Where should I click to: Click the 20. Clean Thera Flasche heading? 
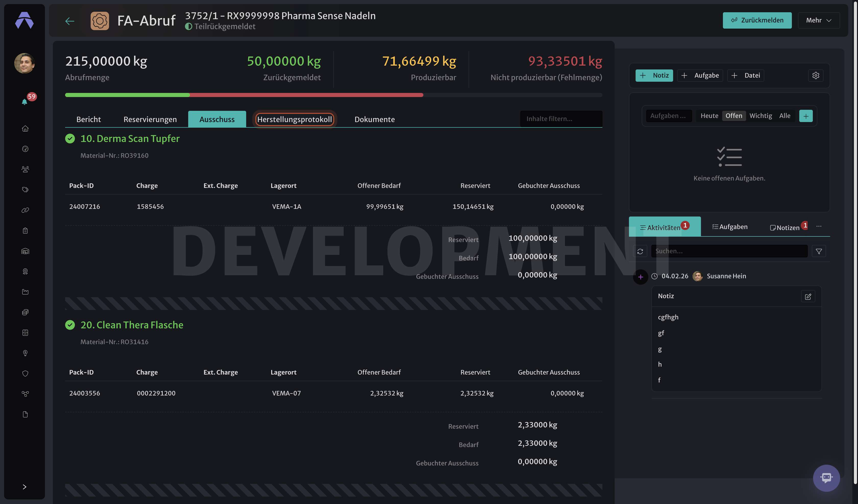coord(132,325)
